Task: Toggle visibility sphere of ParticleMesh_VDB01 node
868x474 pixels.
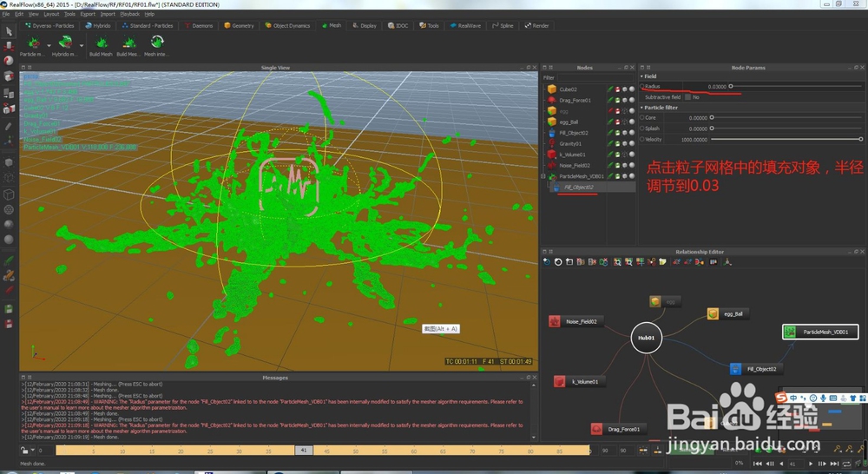Action: point(632,176)
